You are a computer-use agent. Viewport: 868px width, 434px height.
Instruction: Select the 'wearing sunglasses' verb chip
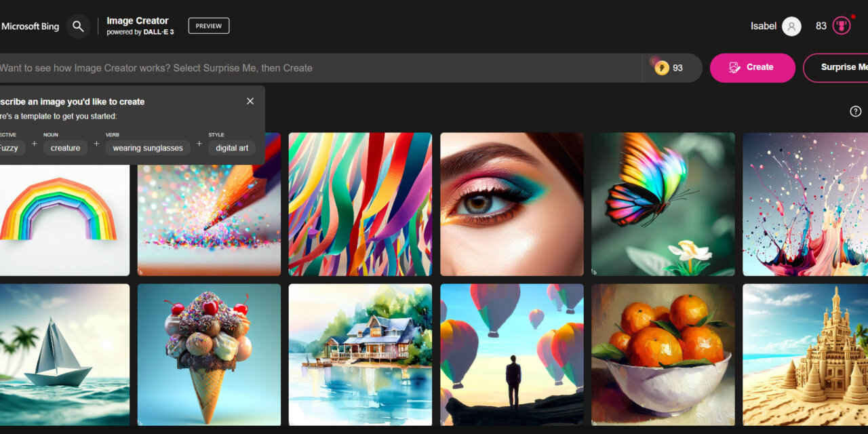click(x=148, y=148)
